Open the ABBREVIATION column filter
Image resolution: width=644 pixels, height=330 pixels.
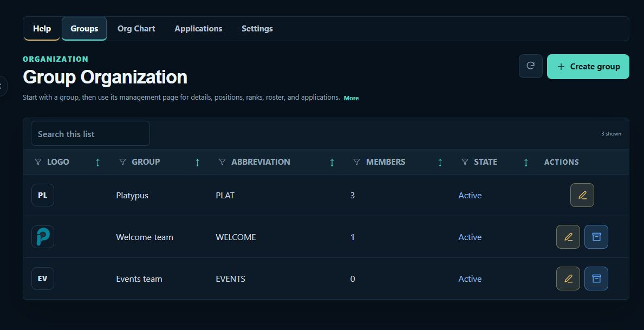point(222,162)
